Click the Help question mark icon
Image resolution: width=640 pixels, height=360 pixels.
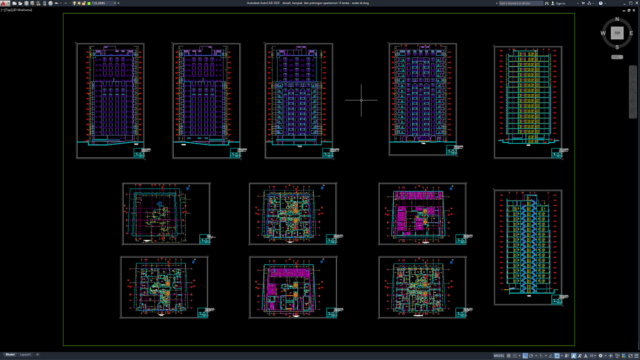pos(601,3)
